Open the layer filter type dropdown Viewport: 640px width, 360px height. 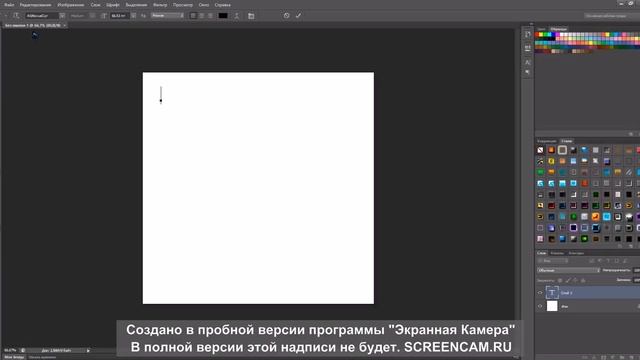tap(553, 261)
